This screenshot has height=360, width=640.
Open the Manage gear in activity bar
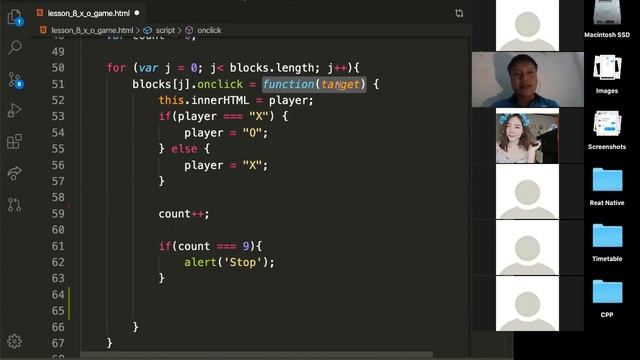point(14,341)
